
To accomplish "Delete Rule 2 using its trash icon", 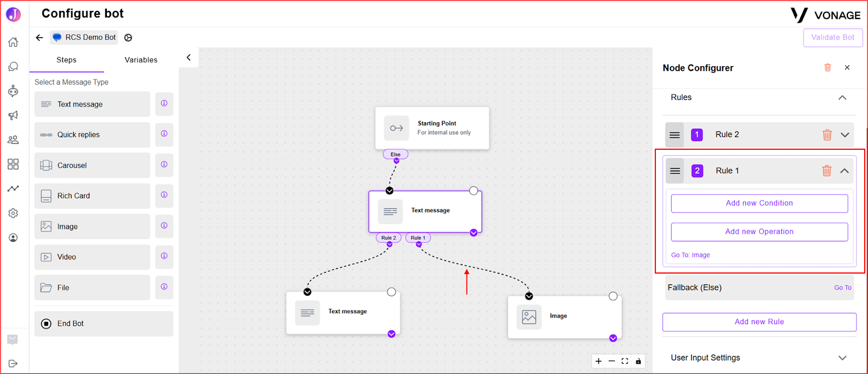I will [x=827, y=135].
